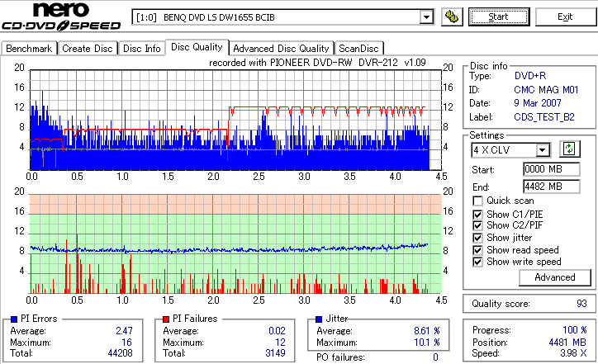Click the Start button

(x=499, y=17)
